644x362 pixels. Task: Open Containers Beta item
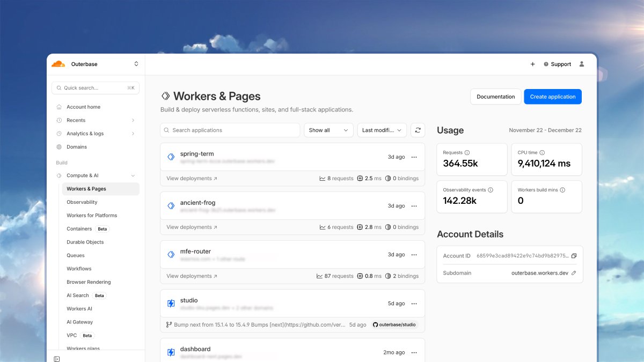pos(87,229)
